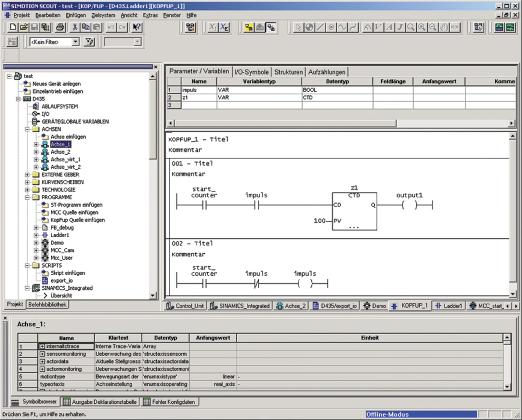
Task: Select the z1 CTD counter block
Action: coord(354,212)
